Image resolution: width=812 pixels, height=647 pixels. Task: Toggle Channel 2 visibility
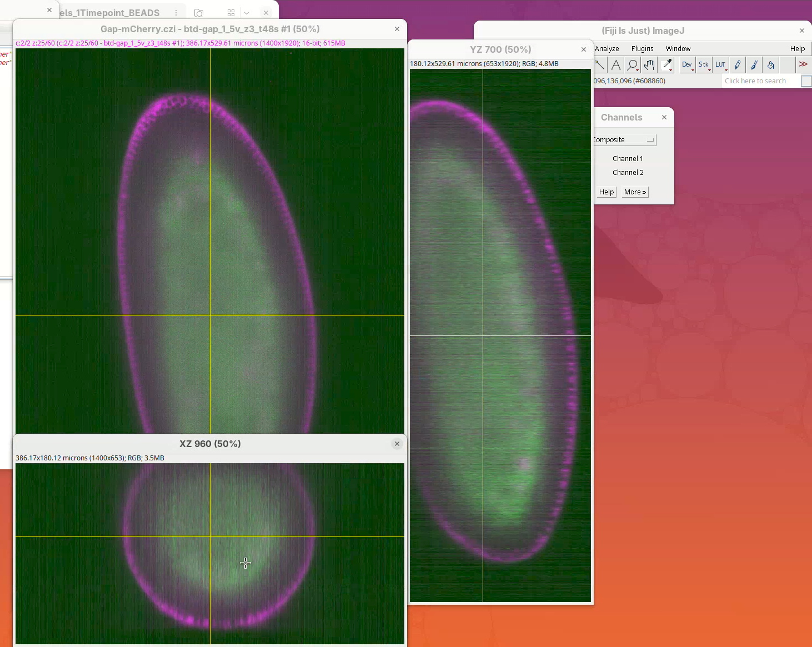[628, 173]
